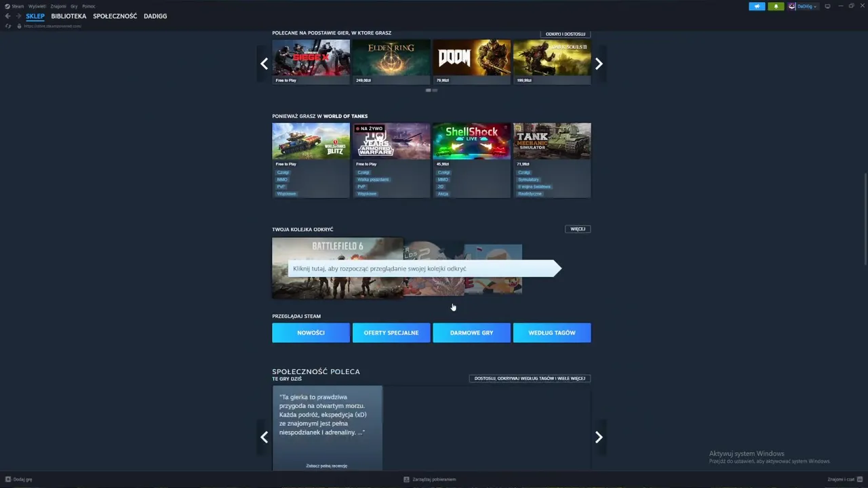Click the DaDigg profile avatar
Image resolution: width=868 pixels, height=488 pixels.
[x=792, y=6]
